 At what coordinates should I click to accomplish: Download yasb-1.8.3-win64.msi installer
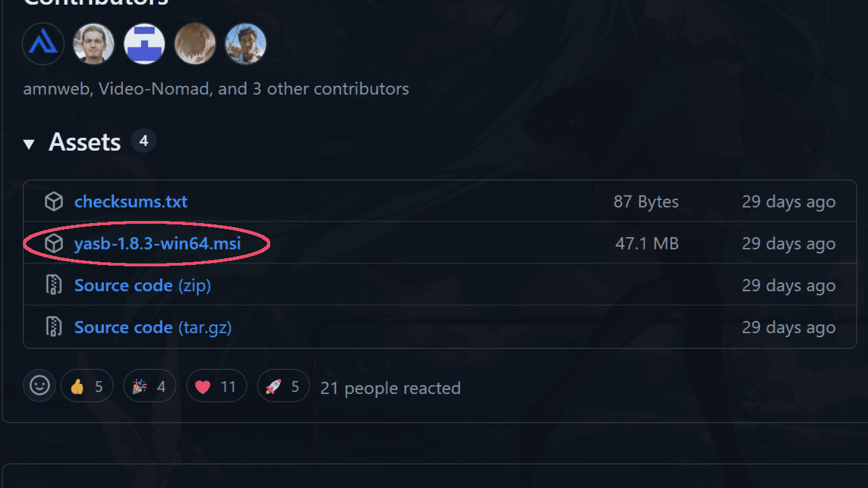157,243
